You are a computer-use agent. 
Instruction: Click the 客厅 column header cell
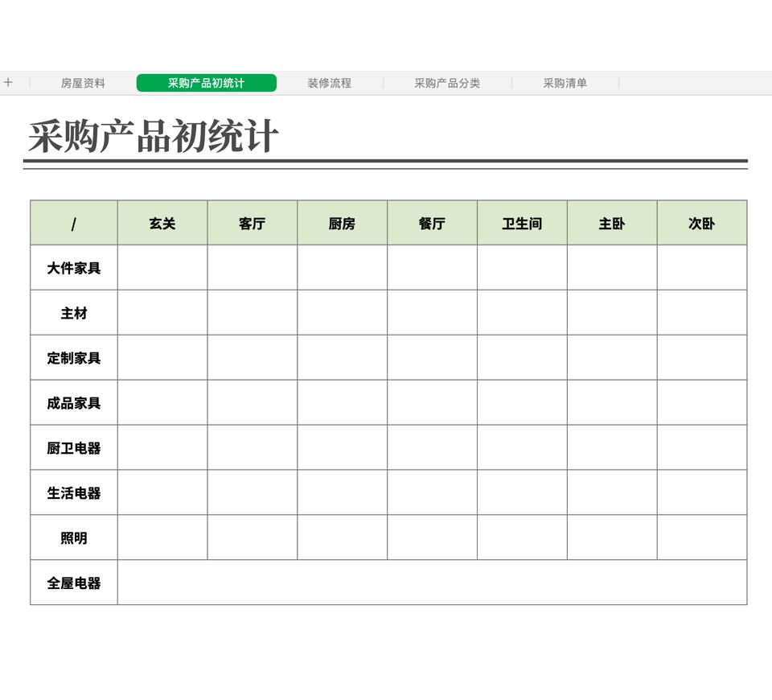pyautogui.click(x=253, y=223)
